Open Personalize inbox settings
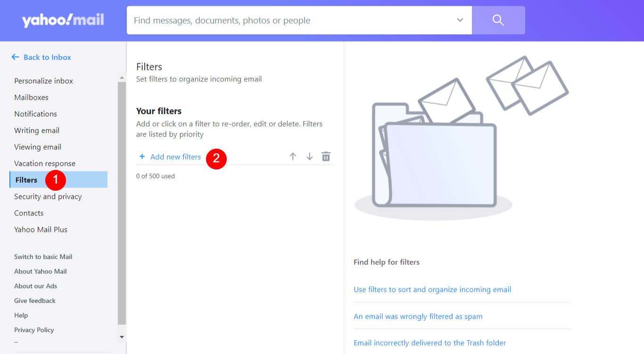The image size is (644, 354). tap(43, 81)
